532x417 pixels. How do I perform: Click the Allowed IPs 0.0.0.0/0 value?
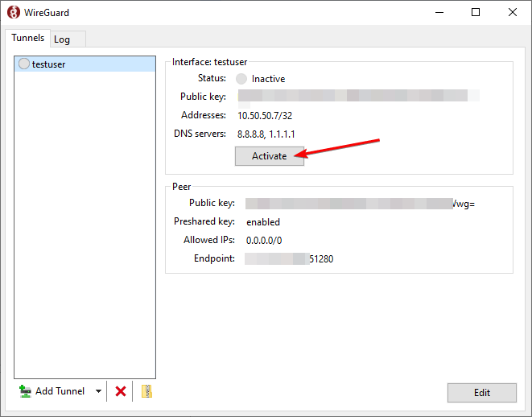pos(264,240)
